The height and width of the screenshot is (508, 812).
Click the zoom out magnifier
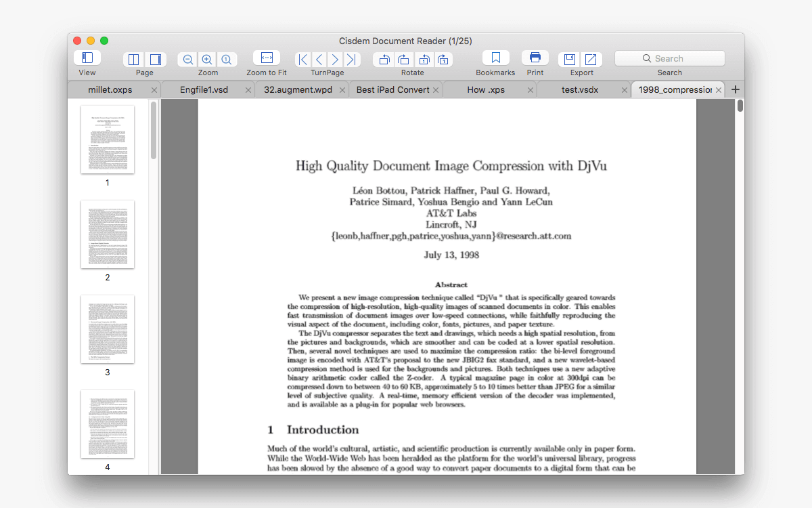coord(188,60)
